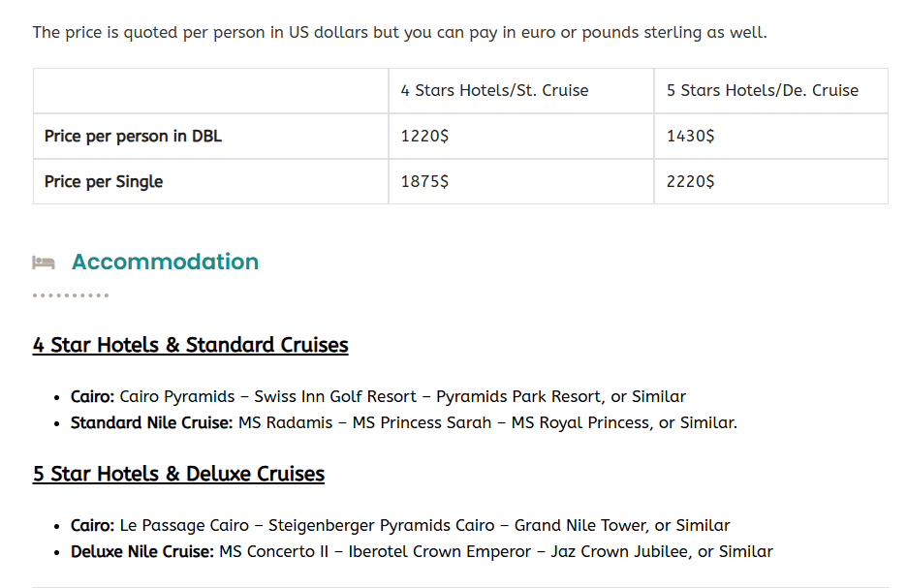Open the 4 Star Hotels & Standard Cruises heading
908x588 pixels.
point(190,345)
